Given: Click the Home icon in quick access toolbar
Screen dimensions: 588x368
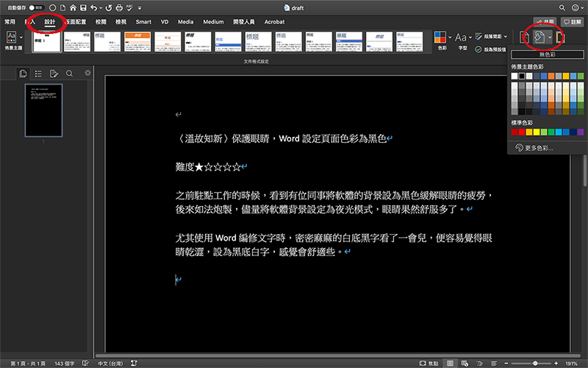Looking at the screenshot, I should coord(73,7).
